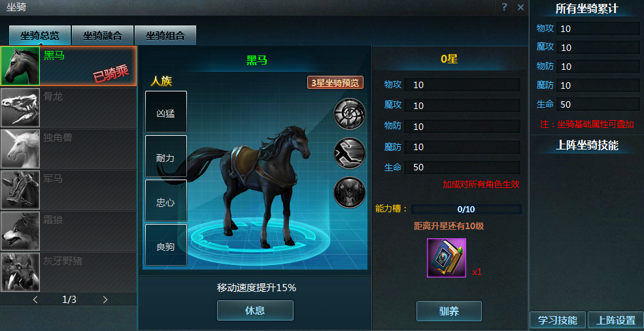
Task: Choose the 军马 war horse mount icon
Action: click(x=20, y=189)
